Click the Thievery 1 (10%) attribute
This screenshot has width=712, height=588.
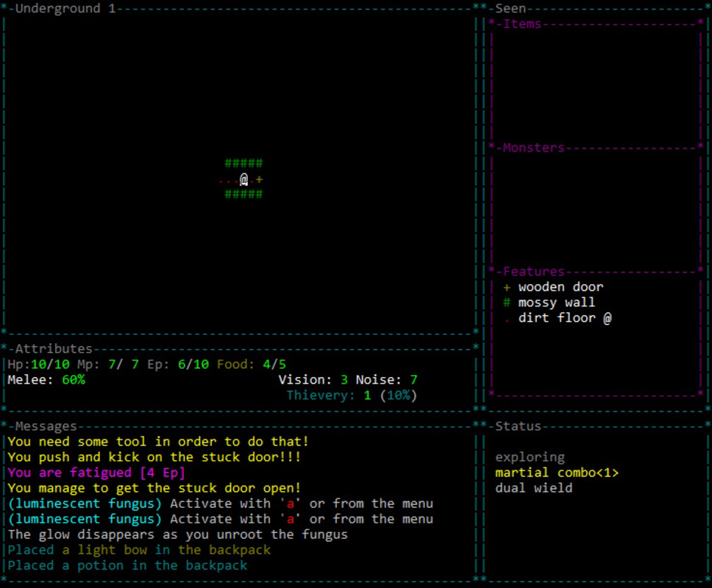tap(352, 395)
